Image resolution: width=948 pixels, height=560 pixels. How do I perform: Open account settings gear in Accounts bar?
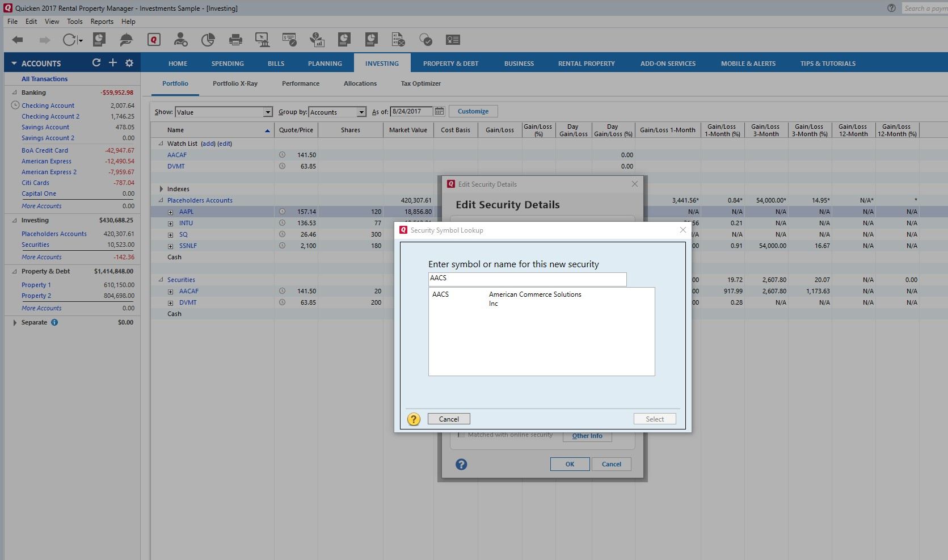coord(129,63)
